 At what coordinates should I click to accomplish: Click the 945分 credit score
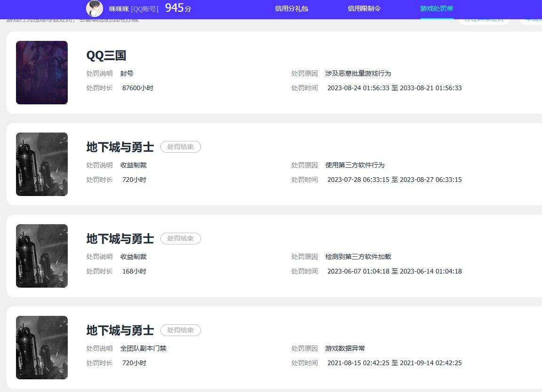tap(178, 8)
